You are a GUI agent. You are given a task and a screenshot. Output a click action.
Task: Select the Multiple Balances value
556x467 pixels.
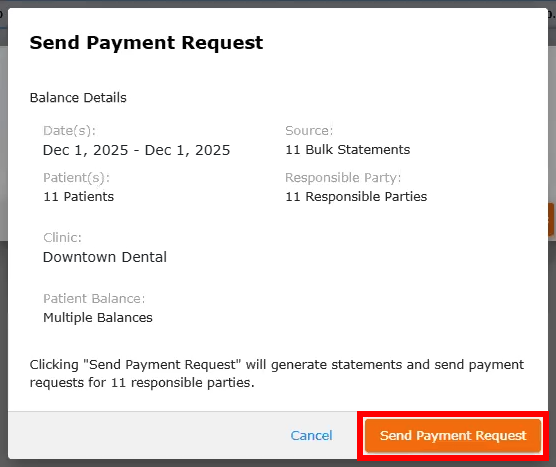tap(98, 318)
